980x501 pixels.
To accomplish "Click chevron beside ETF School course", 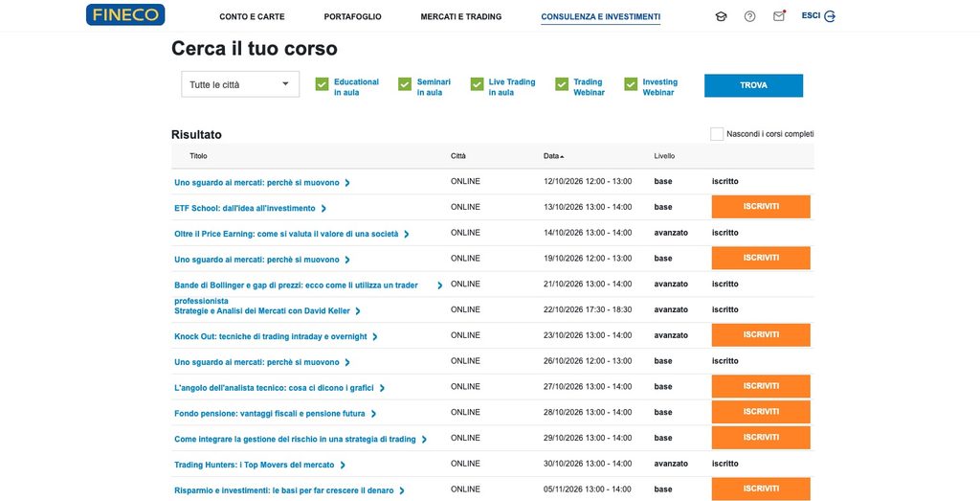I will 323,208.
